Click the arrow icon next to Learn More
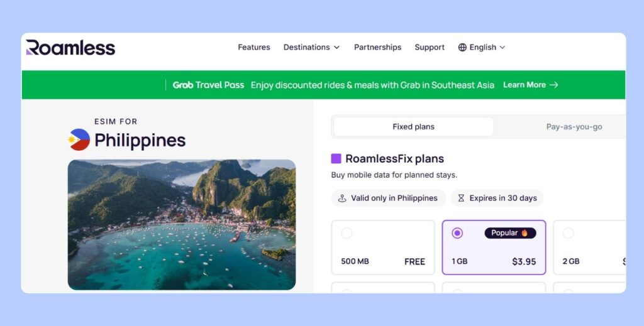The image size is (644, 326). tap(554, 85)
